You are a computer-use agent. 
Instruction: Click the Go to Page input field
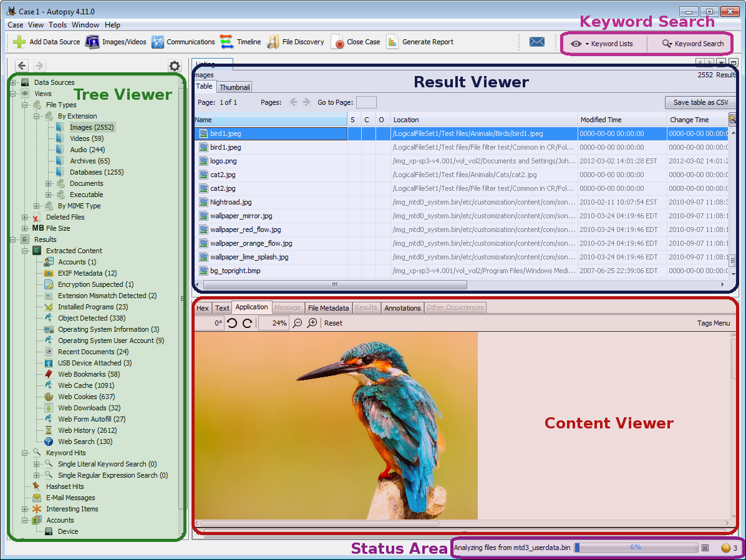(x=366, y=102)
